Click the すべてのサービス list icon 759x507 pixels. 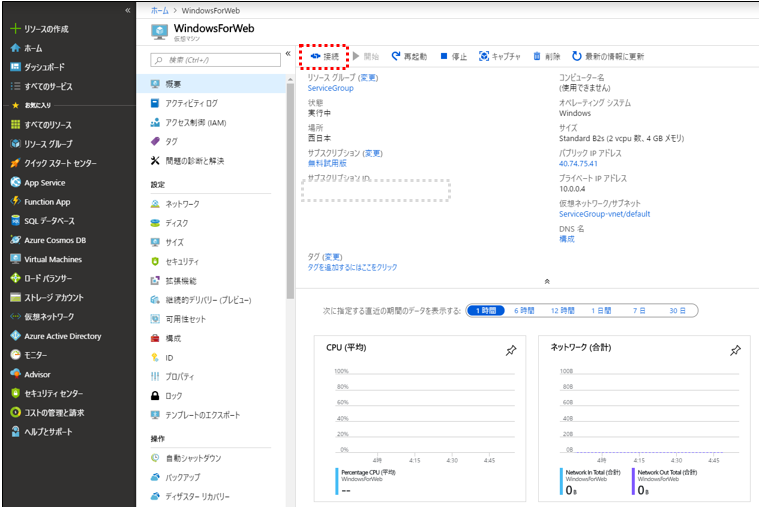[15, 86]
